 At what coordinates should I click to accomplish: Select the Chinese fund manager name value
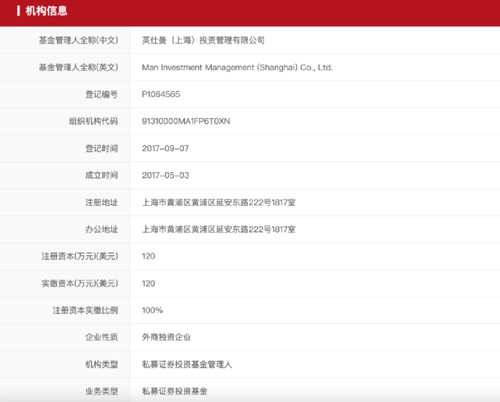203,40
